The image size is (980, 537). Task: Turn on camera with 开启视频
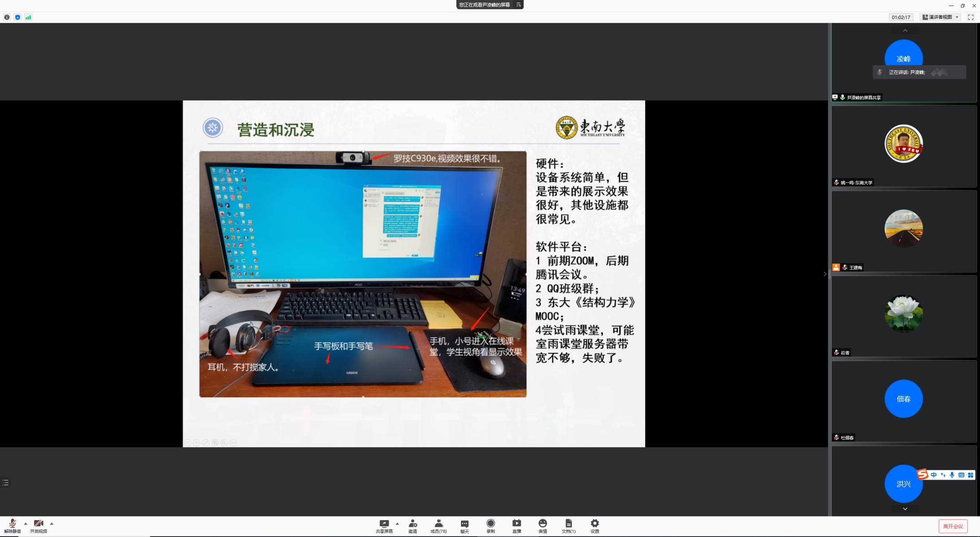39,526
